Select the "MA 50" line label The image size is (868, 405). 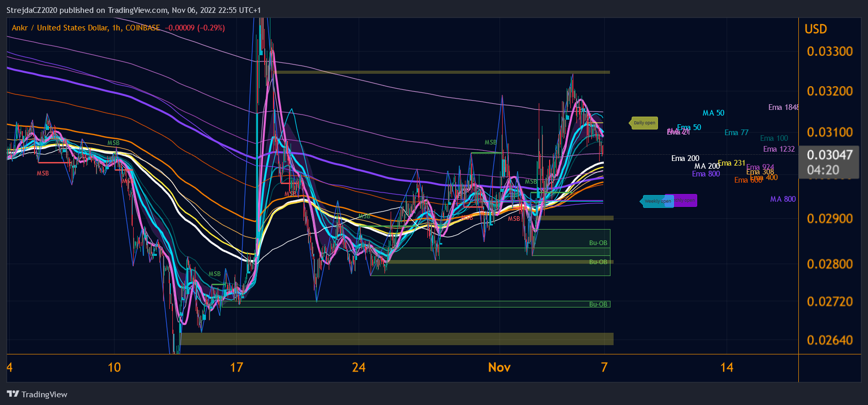coord(713,113)
